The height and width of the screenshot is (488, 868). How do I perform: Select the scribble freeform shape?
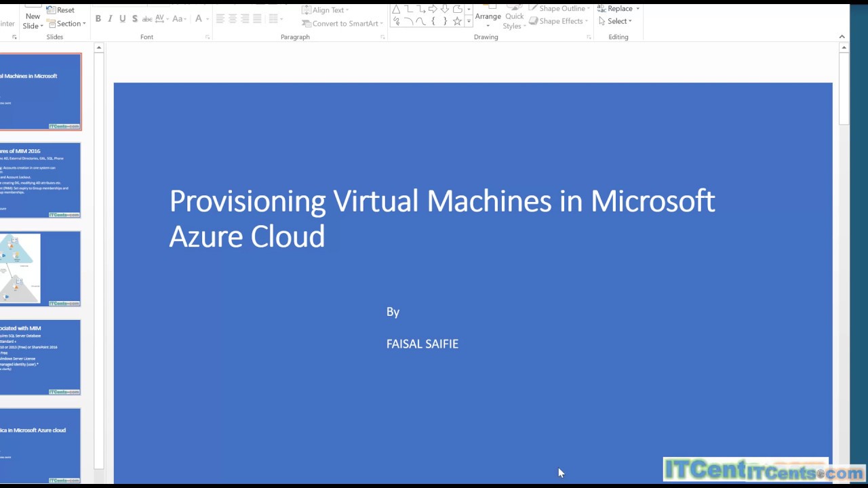coord(396,21)
